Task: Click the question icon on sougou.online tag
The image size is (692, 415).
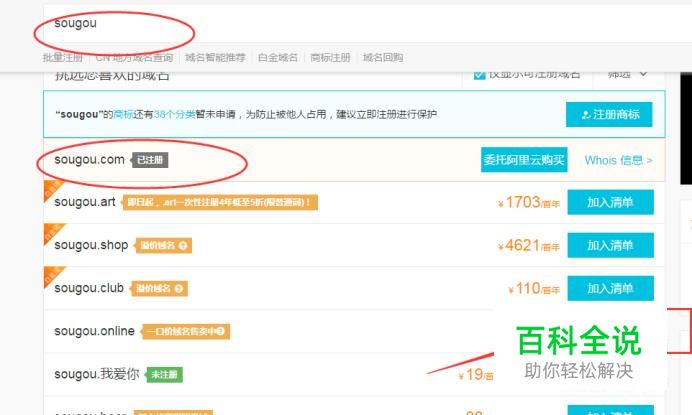Action: pyautogui.click(x=221, y=331)
